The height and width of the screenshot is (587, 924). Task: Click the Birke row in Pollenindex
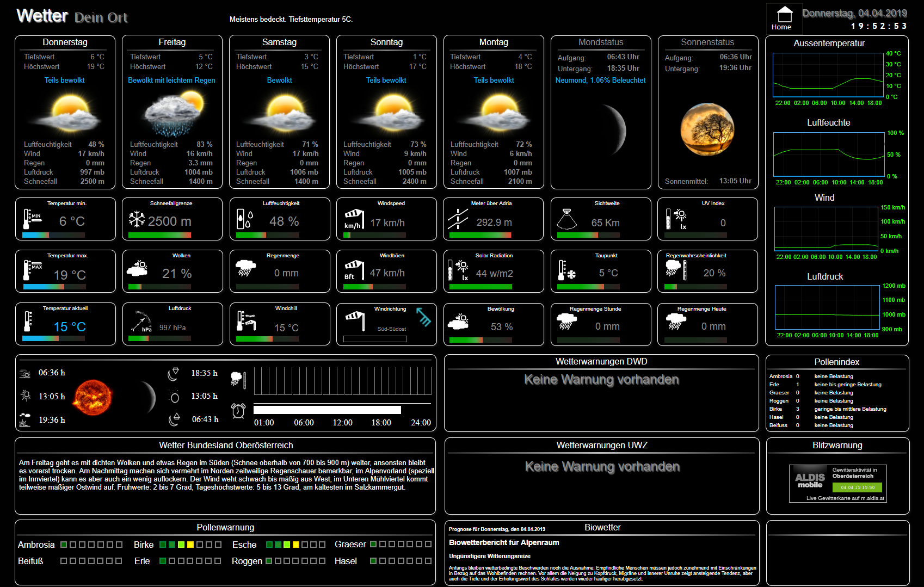point(828,409)
